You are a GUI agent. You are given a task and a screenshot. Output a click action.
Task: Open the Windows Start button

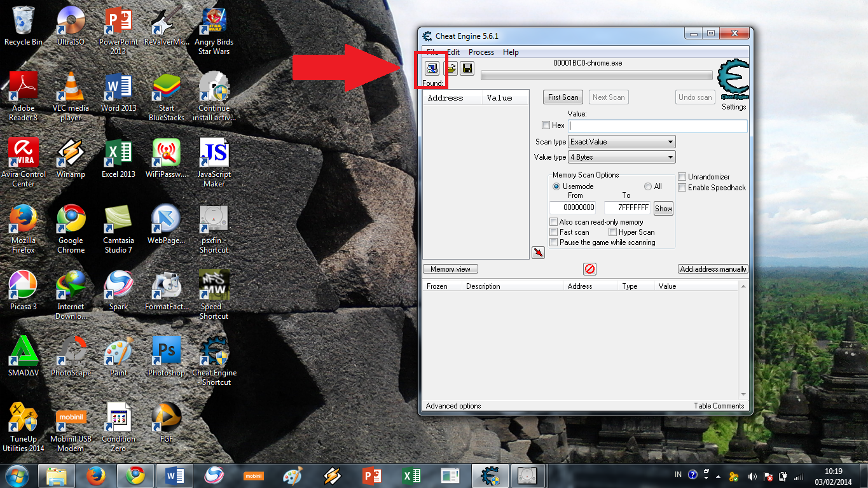point(17,475)
